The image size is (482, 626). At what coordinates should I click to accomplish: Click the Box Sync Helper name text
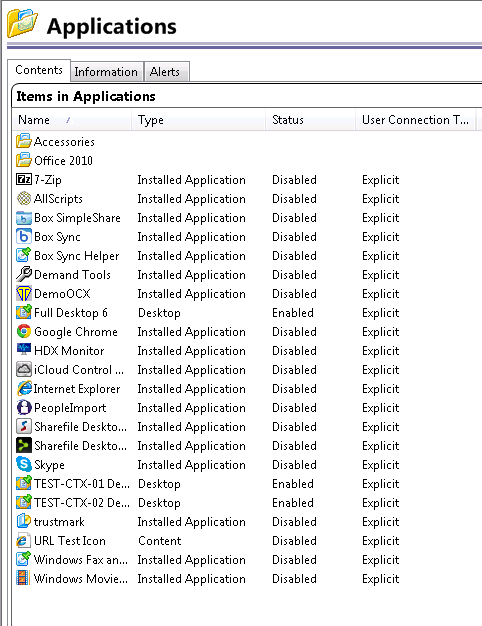[x=77, y=256]
